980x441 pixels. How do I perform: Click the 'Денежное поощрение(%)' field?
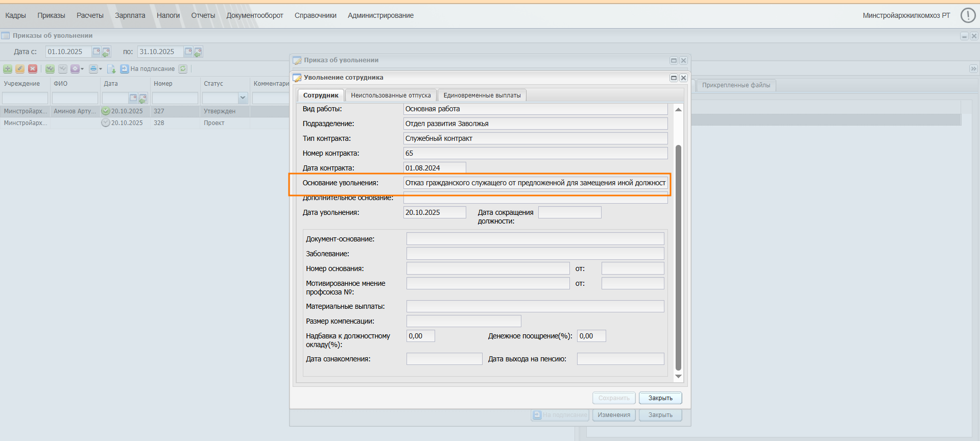(591, 336)
